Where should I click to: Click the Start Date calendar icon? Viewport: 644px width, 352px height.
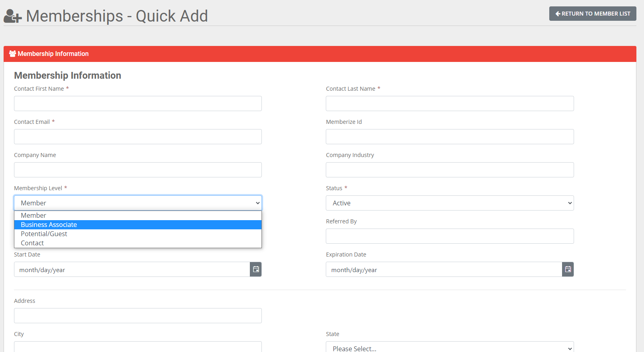point(256,269)
